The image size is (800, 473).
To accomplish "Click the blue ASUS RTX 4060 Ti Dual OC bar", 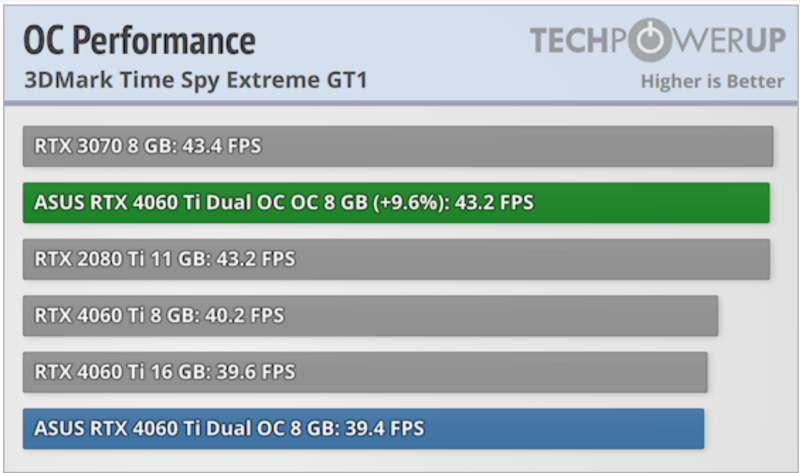I will pos(363,429).
